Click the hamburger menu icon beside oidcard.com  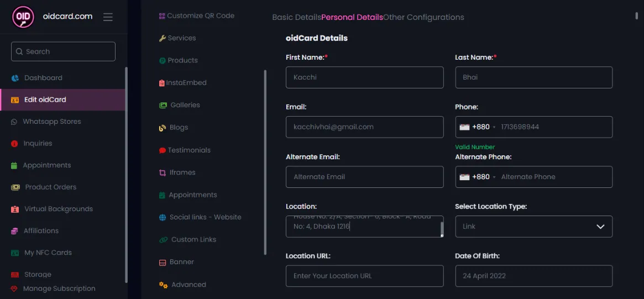(108, 17)
